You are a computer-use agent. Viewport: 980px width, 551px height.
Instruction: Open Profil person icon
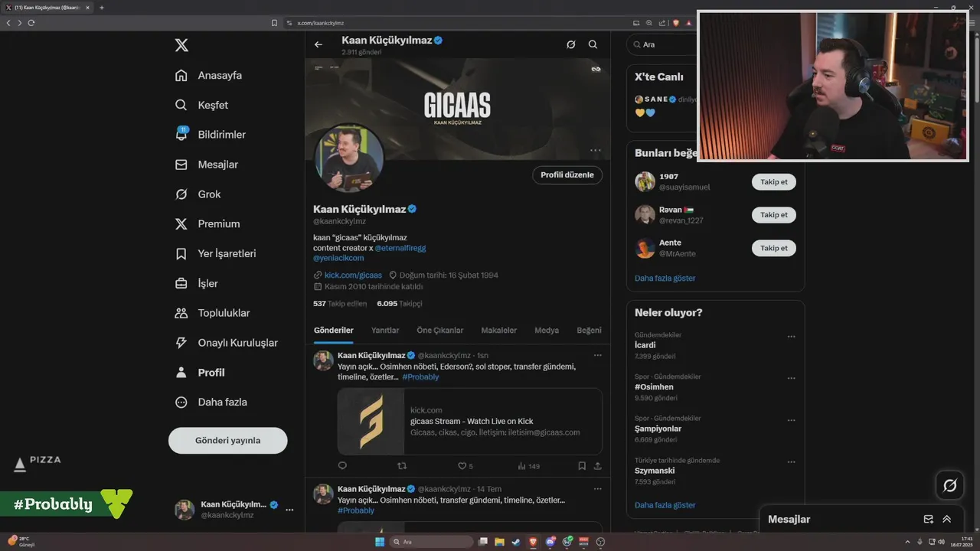click(181, 373)
